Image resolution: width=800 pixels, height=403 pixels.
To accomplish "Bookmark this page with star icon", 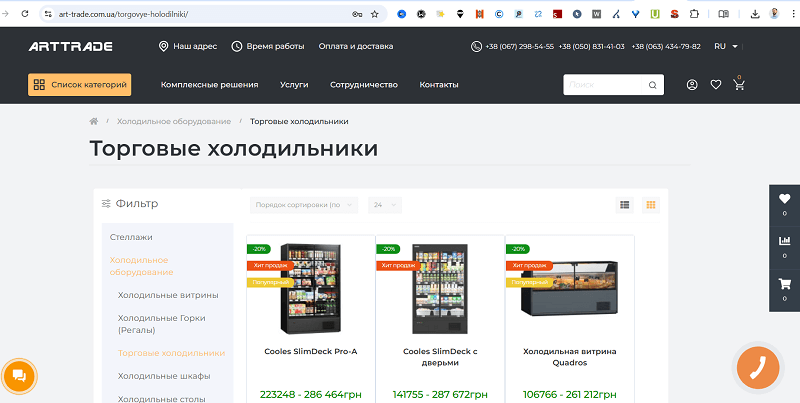I will (374, 14).
